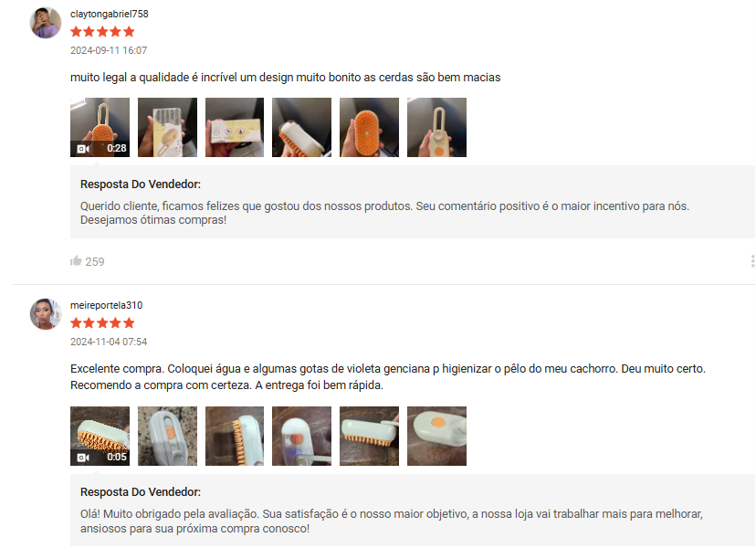The image size is (756, 548).
Task: Open fourth photo showing brush side in first review
Action: (302, 127)
